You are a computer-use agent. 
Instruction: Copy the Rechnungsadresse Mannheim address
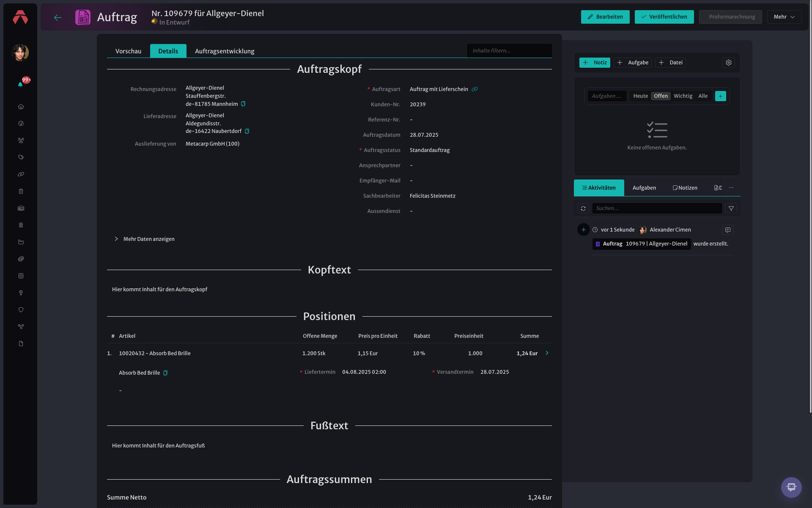pos(243,104)
